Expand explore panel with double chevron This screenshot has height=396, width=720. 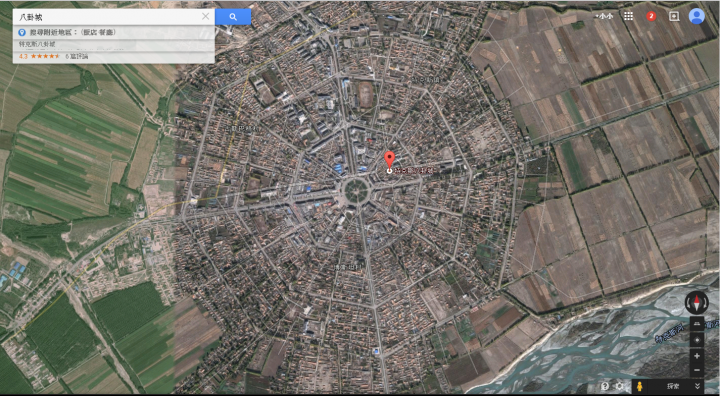click(x=698, y=387)
